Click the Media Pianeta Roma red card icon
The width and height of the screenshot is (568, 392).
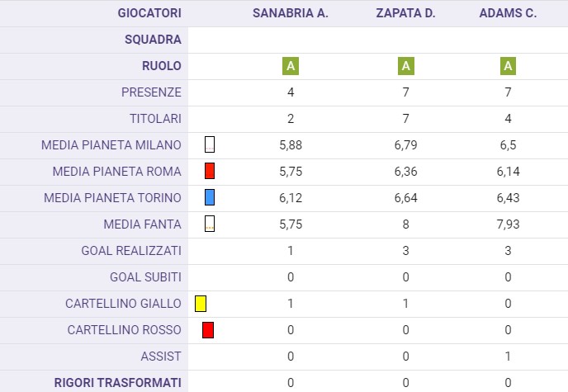(x=210, y=171)
